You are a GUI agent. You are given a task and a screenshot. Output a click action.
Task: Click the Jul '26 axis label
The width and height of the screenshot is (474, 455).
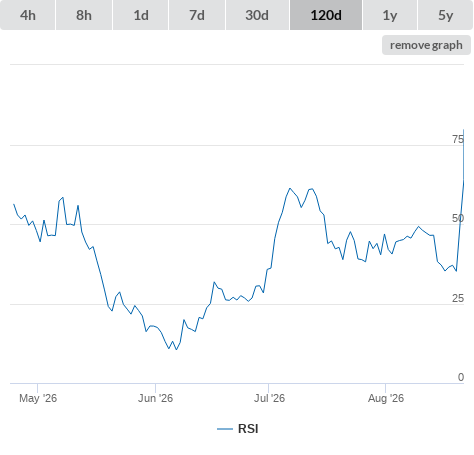(x=269, y=398)
